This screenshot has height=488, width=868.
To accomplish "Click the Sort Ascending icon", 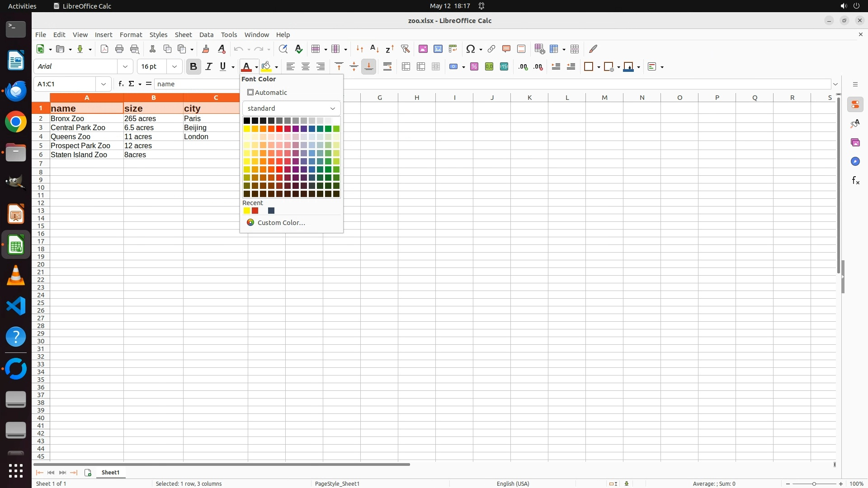I will point(374,49).
